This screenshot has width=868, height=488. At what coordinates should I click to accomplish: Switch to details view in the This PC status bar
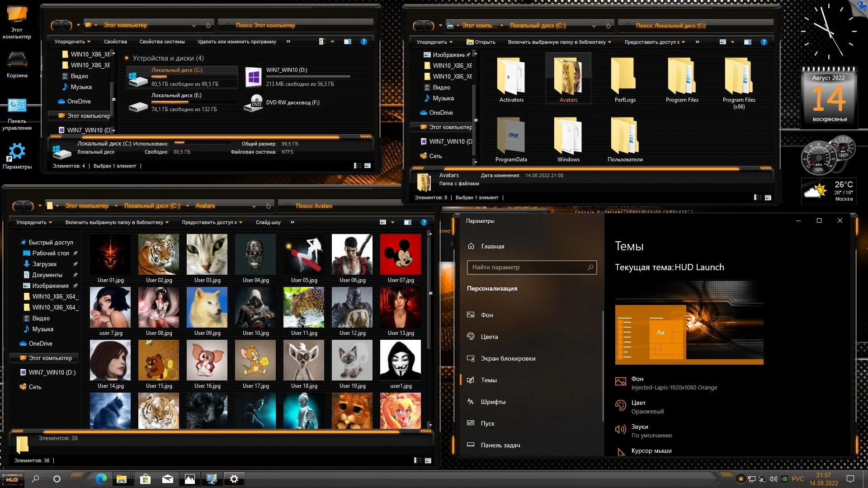[x=358, y=166]
